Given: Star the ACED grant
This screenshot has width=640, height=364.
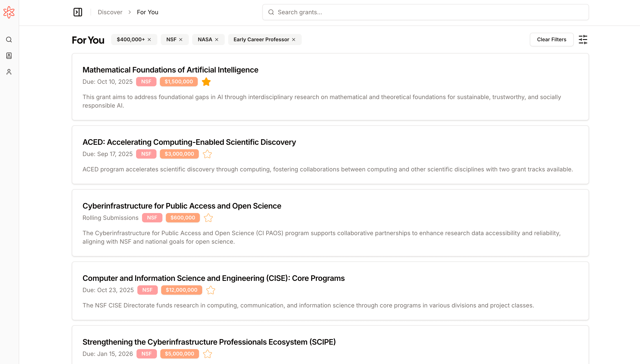Looking at the screenshot, I should coord(207,154).
